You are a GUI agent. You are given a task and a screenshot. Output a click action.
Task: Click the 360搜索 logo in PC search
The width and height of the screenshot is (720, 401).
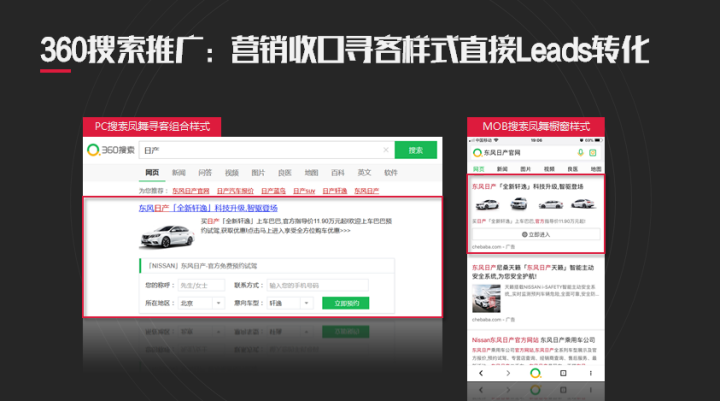coord(111,150)
